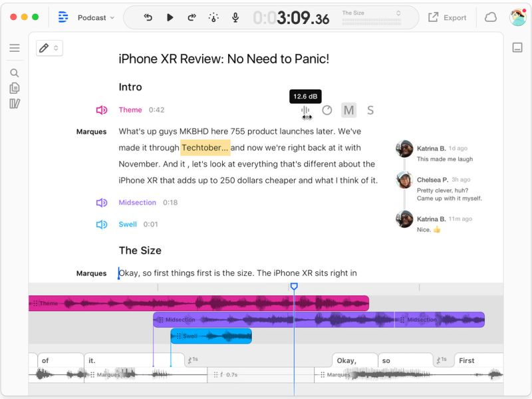Click the word 'it.' in the timeline
This screenshot has width=532, height=399.
click(x=134, y=360)
